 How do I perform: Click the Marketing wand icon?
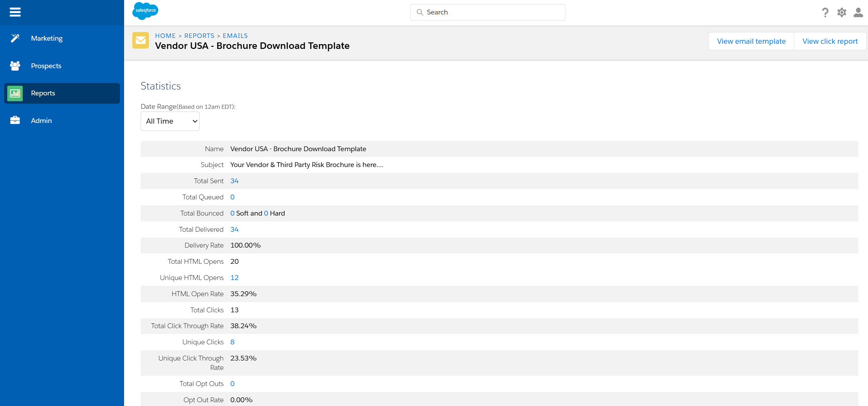tap(15, 38)
